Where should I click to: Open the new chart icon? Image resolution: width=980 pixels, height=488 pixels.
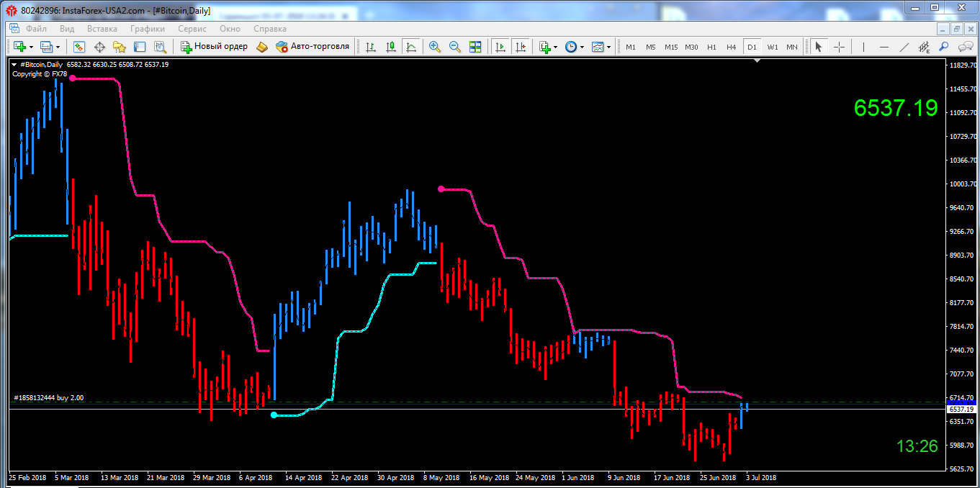coord(19,47)
